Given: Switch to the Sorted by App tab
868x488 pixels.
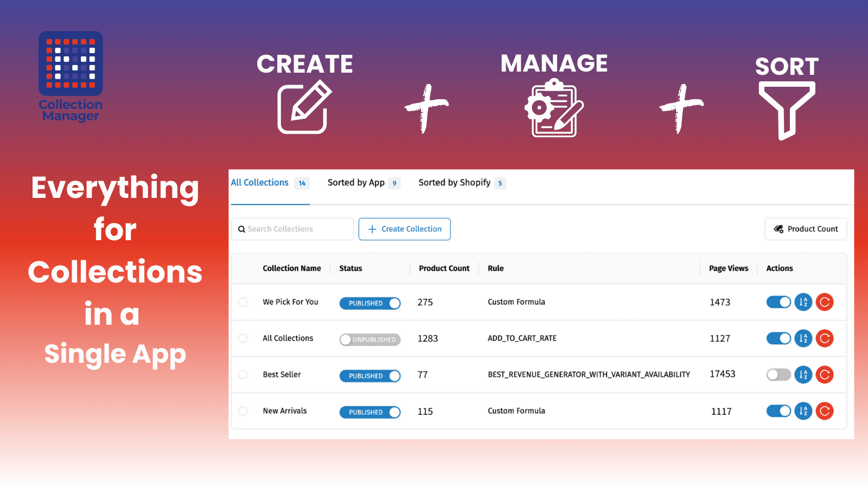Looking at the screenshot, I should [355, 182].
